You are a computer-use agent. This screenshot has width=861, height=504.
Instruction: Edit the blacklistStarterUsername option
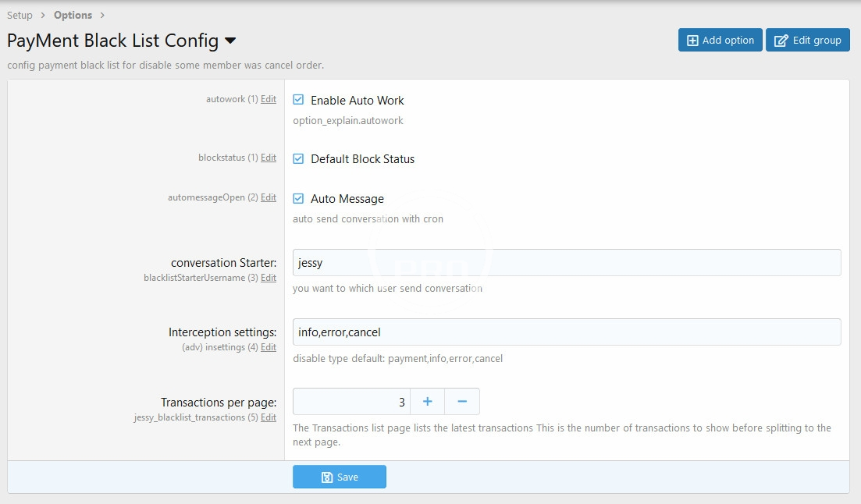tap(269, 278)
